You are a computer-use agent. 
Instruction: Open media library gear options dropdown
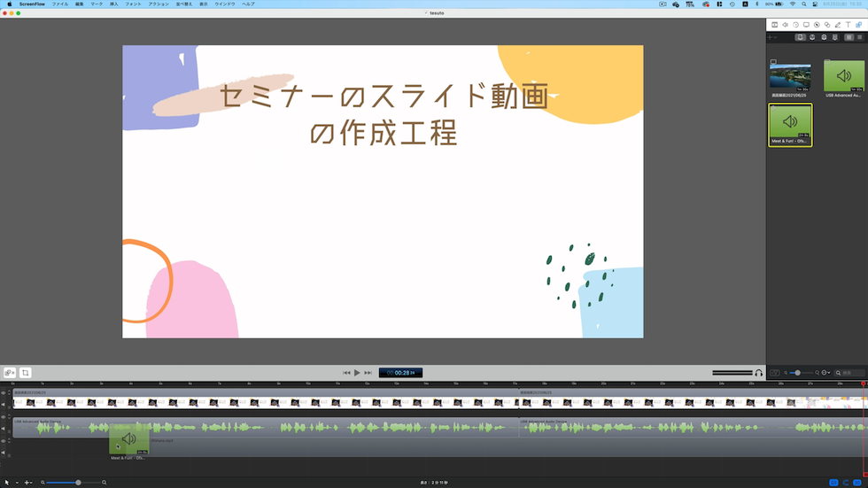point(825,373)
